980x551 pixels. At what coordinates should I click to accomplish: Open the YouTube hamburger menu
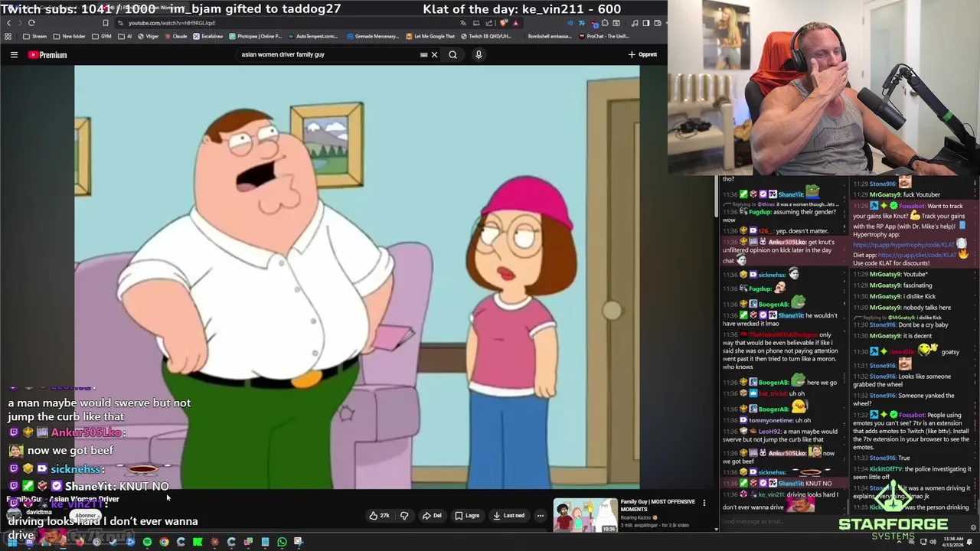(x=14, y=55)
